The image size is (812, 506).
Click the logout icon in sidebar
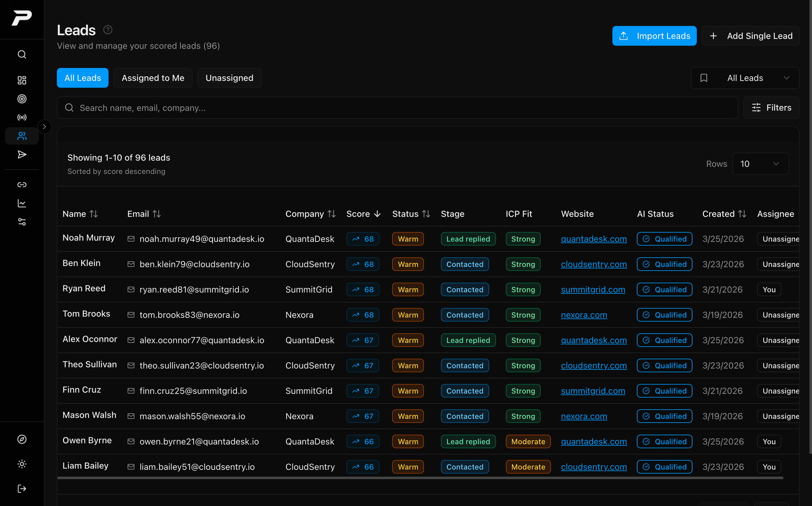[x=22, y=489]
